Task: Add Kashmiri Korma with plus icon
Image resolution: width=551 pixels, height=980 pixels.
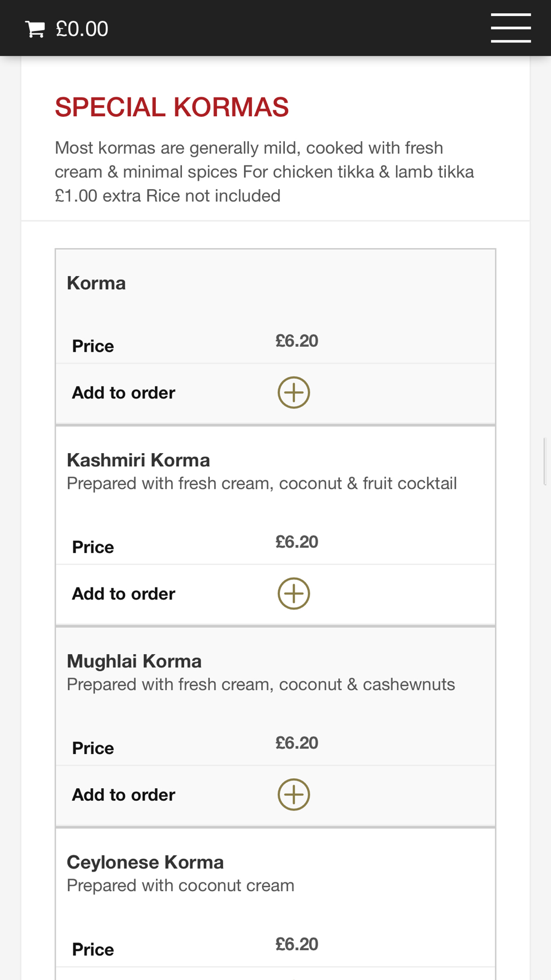Action: (294, 594)
